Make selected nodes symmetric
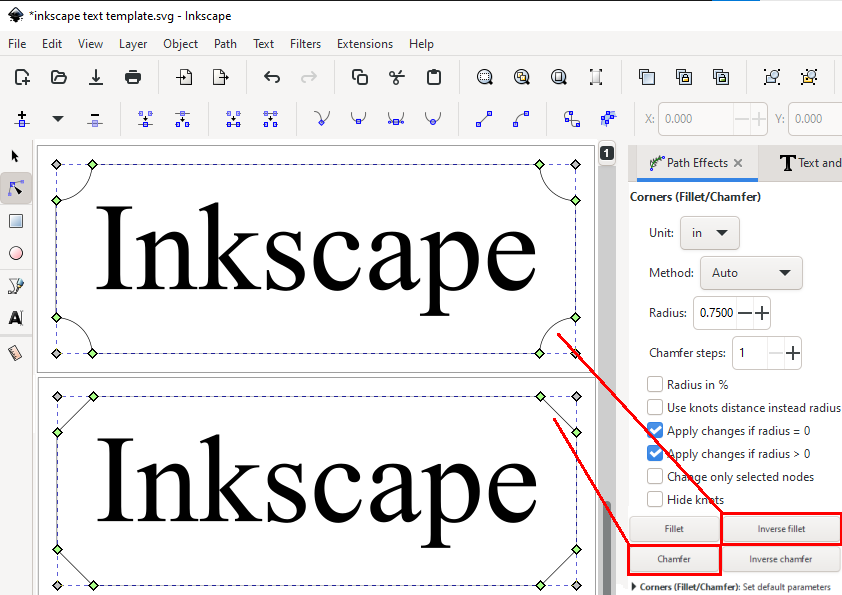Viewport: 842px width, 595px height. [396, 119]
